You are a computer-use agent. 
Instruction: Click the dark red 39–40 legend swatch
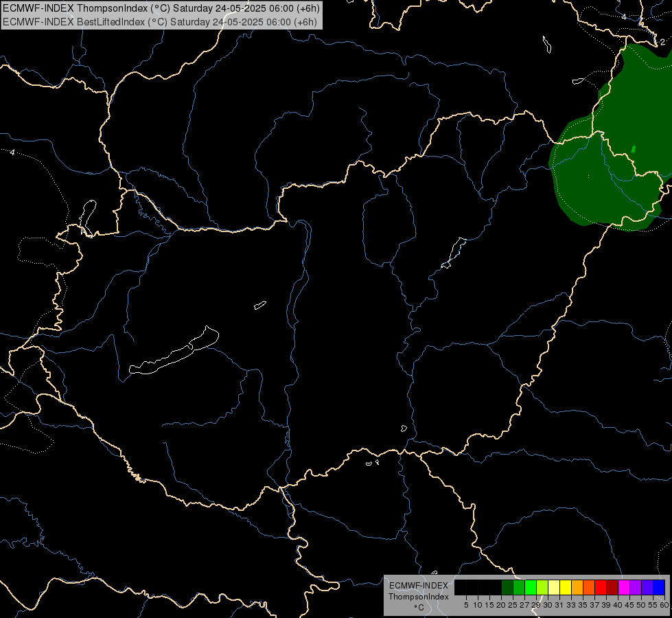tap(612, 587)
